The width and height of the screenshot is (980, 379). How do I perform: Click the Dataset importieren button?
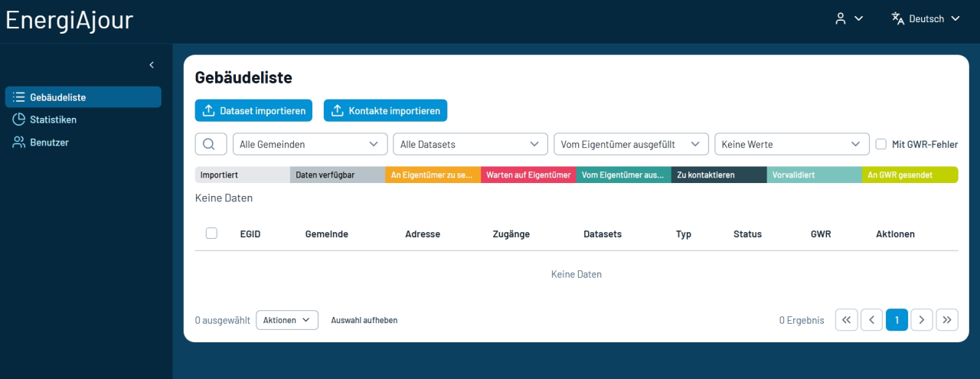(x=254, y=110)
